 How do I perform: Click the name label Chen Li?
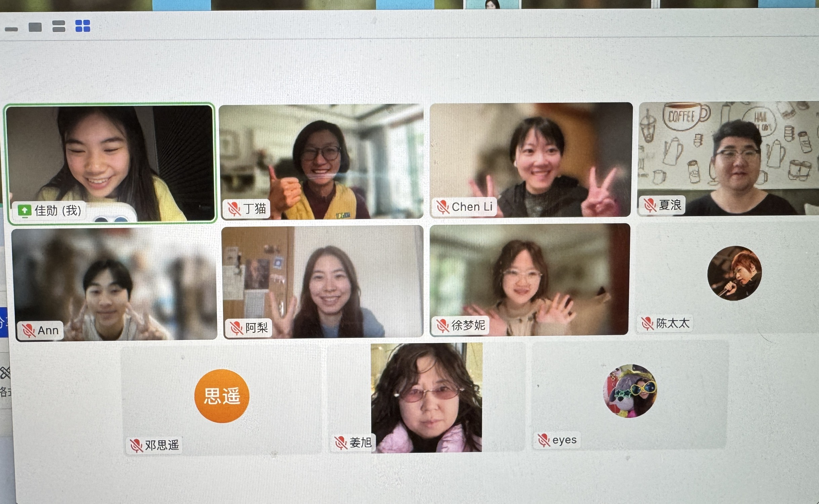(472, 207)
